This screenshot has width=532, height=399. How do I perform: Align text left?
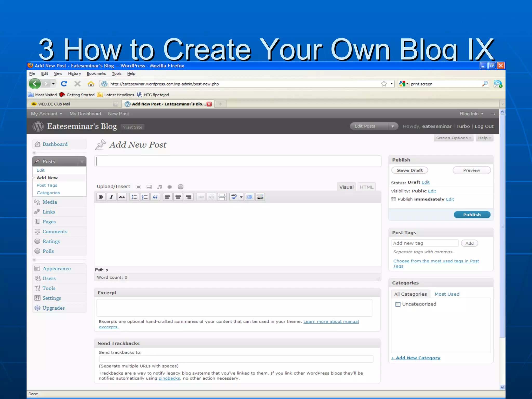(168, 197)
